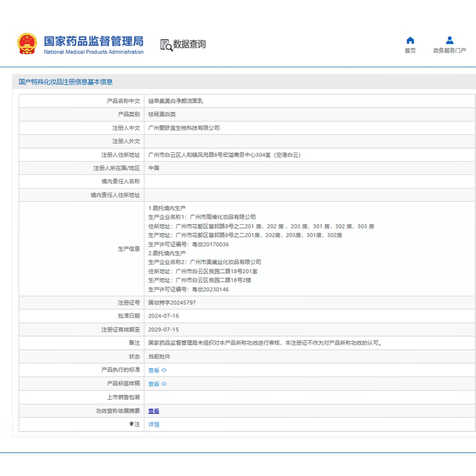Click the eye icon next to 产品执行的标准 查看

point(164,370)
